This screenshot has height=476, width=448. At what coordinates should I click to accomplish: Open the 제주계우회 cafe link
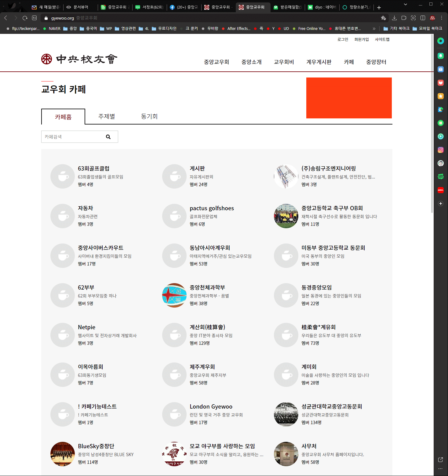(x=202, y=367)
